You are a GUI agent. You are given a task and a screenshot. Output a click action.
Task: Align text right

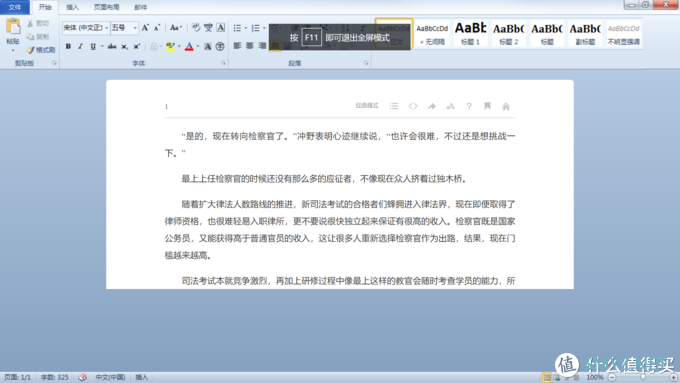[x=262, y=46]
